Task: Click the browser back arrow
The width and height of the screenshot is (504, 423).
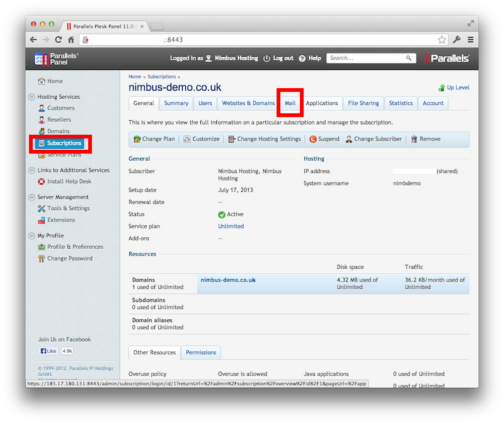Action: pyautogui.click(x=33, y=40)
